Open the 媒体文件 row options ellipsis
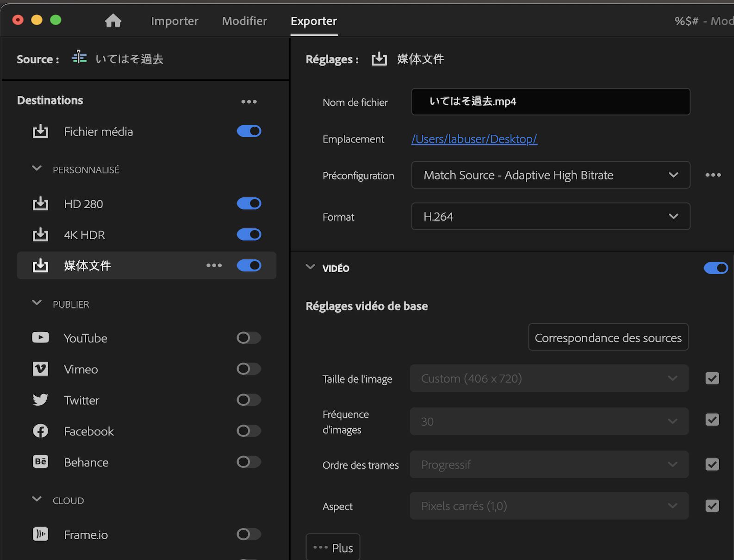The width and height of the screenshot is (734, 560). [x=214, y=265]
